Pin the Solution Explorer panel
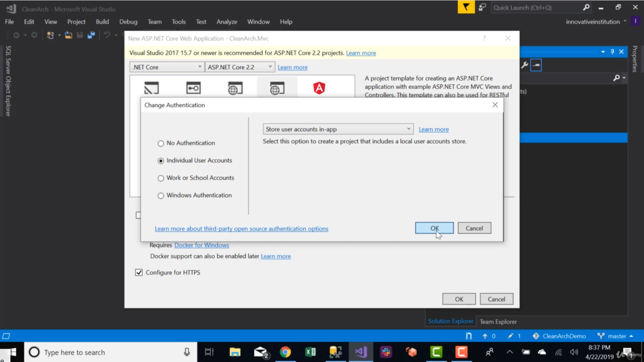The height and width of the screenshot is (362, 644). [612, 52]
